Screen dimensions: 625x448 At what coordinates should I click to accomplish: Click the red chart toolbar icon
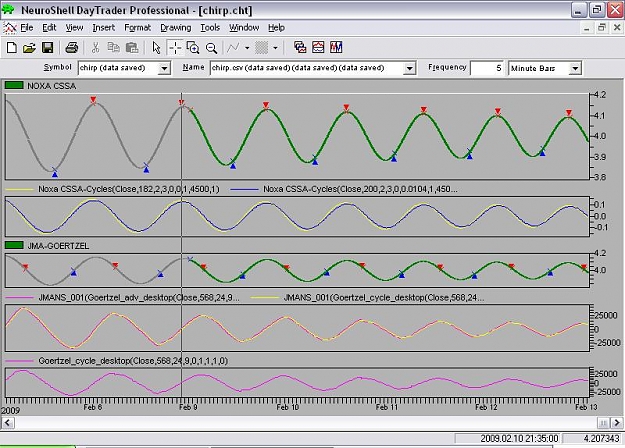coord(318,47)
